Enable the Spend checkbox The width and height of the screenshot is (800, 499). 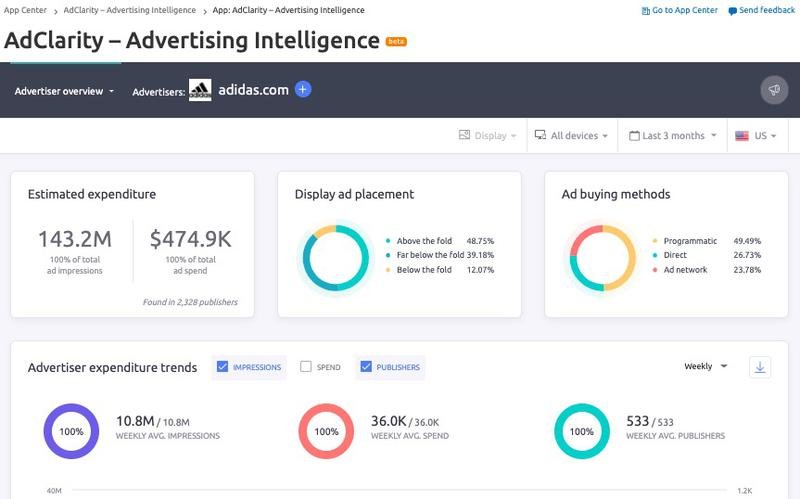[x=306, y=367]
